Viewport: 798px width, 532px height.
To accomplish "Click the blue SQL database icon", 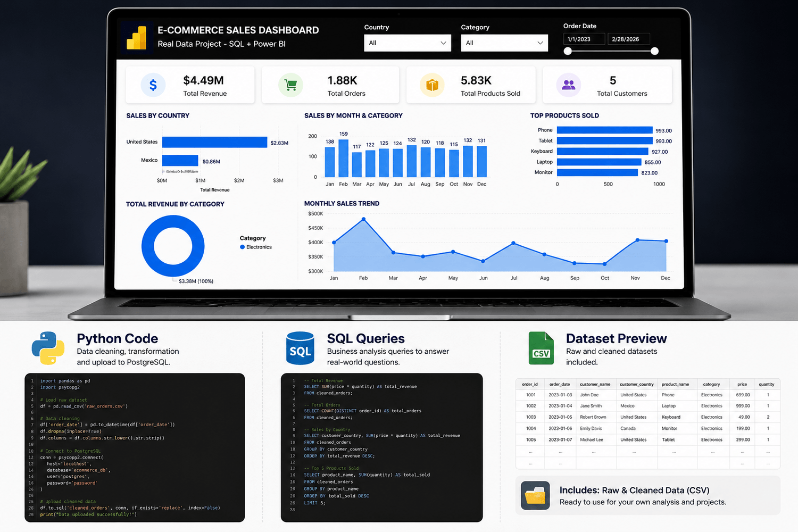I will point(300,348).
